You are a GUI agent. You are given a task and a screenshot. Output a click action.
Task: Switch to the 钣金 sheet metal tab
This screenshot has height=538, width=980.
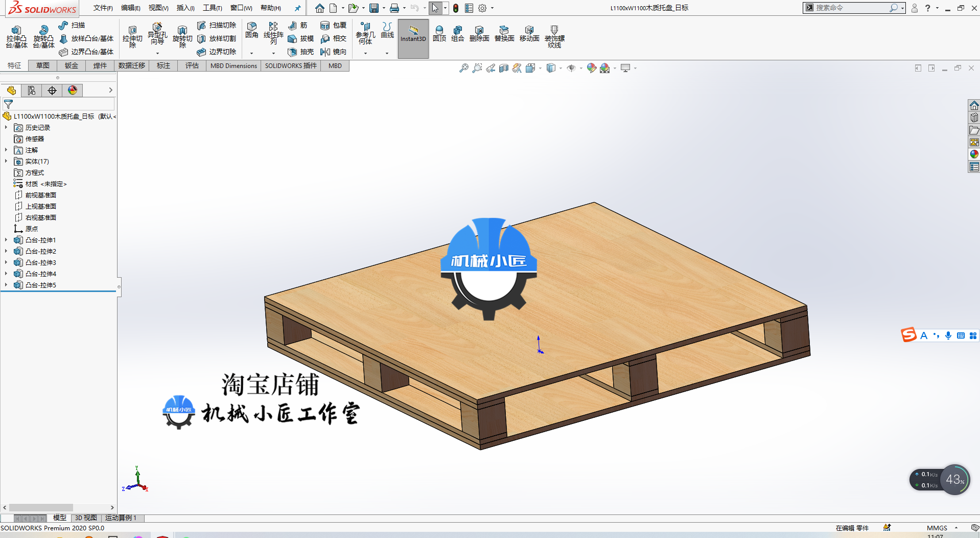pyautogui.click(x=72, y=66)
